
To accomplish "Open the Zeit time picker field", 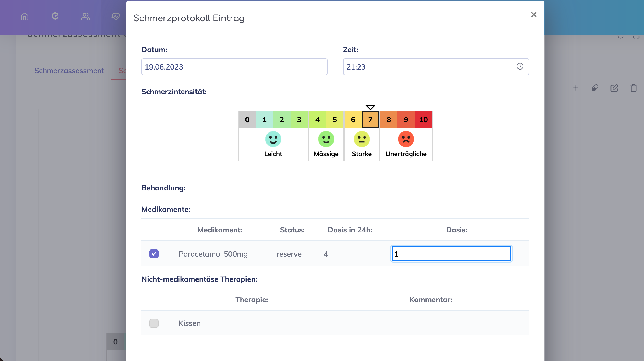I will pyautogui.click(x=430, y=67).
